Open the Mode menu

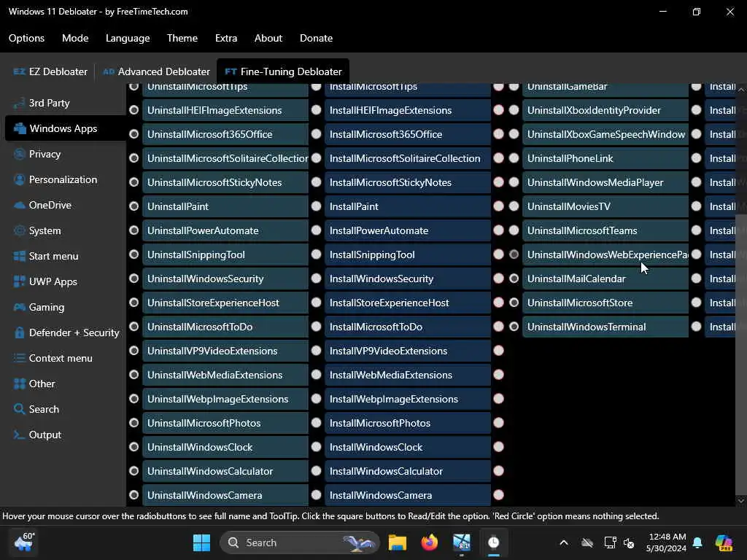[x=75, y=38]
